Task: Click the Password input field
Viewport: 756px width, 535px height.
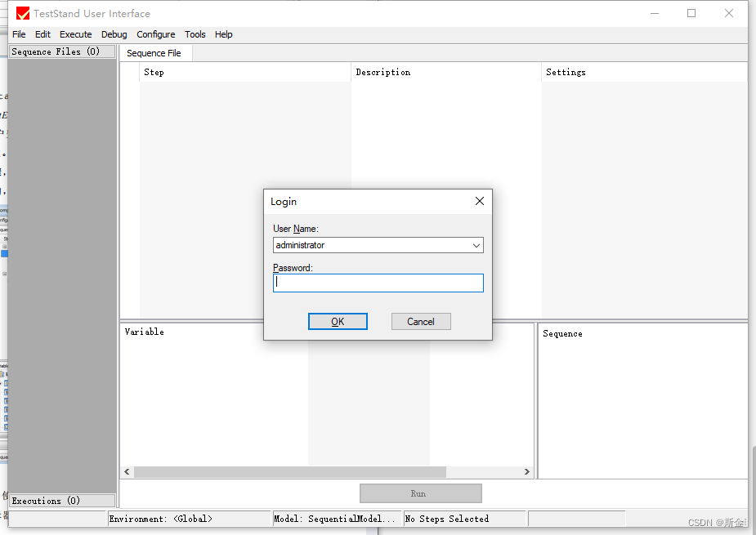Action: (x=378, y=283)
